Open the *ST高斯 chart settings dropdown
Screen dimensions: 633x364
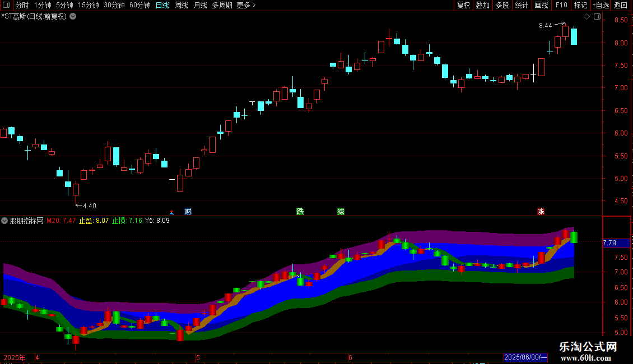point(73,17)
